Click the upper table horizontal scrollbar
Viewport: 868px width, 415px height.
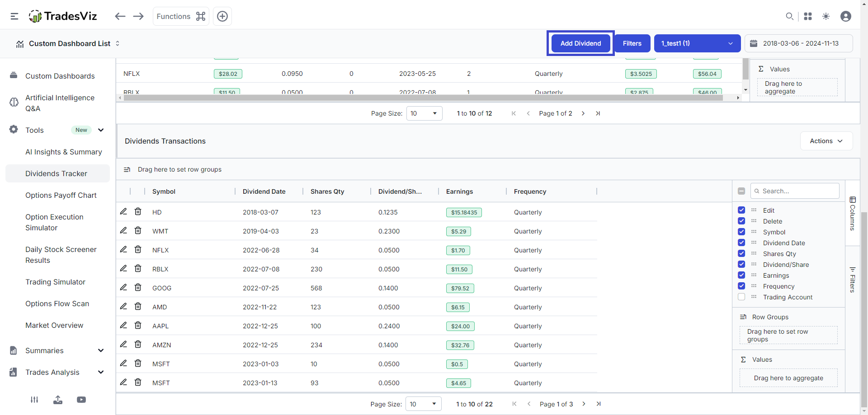click(x=423, y=98)
